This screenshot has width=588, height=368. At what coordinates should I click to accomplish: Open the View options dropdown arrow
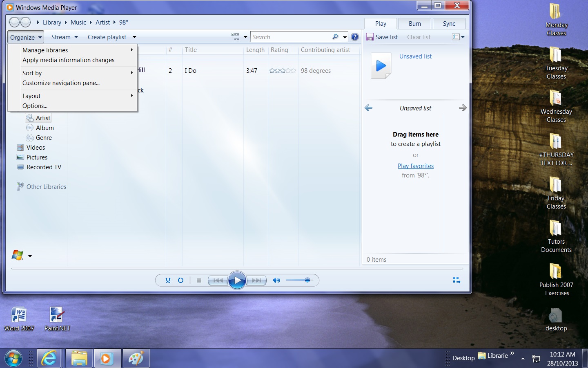(x=245, y=37)
